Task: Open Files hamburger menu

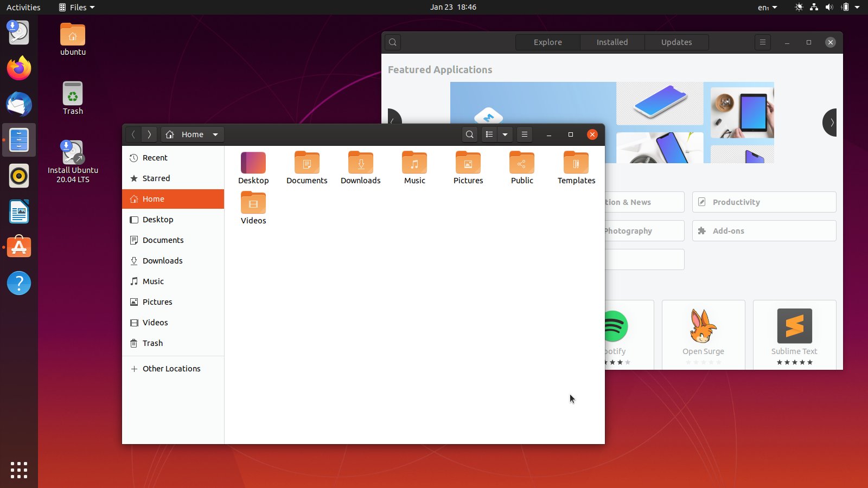Action: click(x=525, y=134)
